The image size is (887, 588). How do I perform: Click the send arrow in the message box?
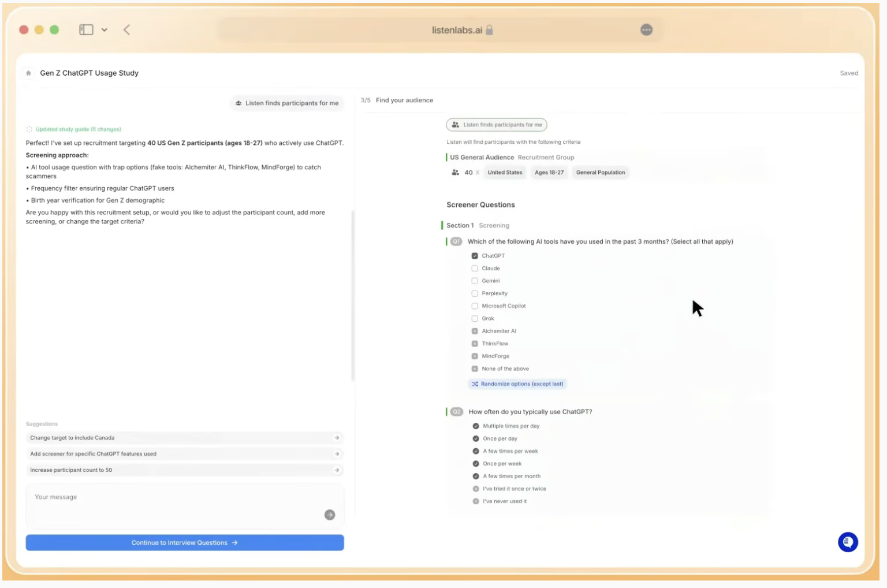330,515
